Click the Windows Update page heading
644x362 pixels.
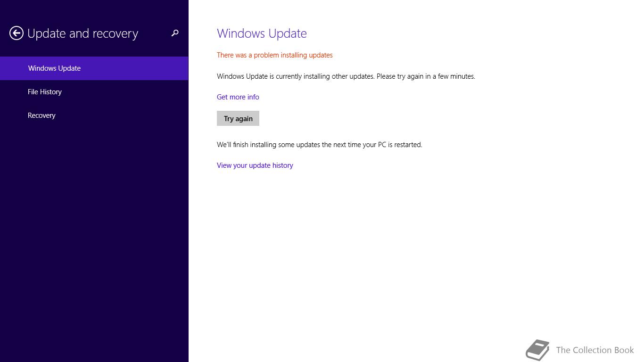click(262, 33)
